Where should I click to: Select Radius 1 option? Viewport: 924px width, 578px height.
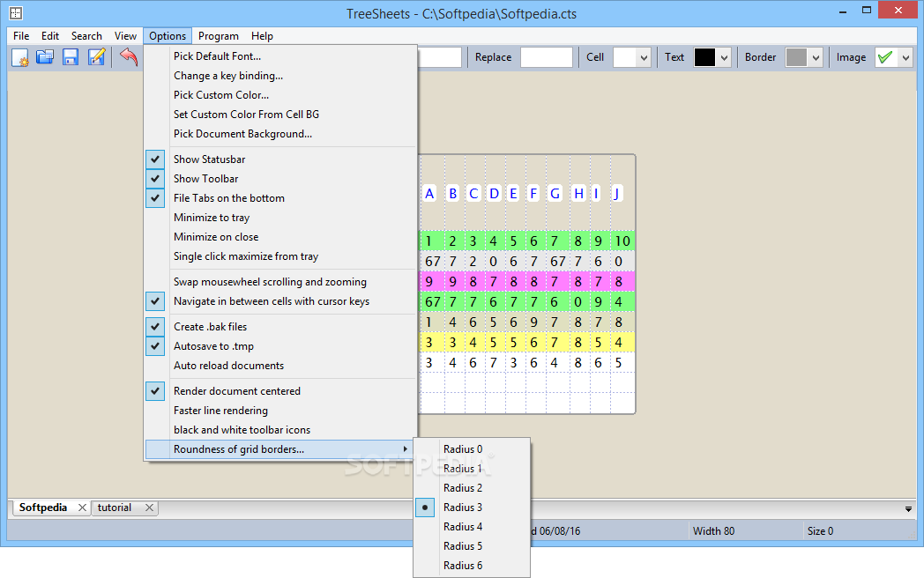click(472, 469)
